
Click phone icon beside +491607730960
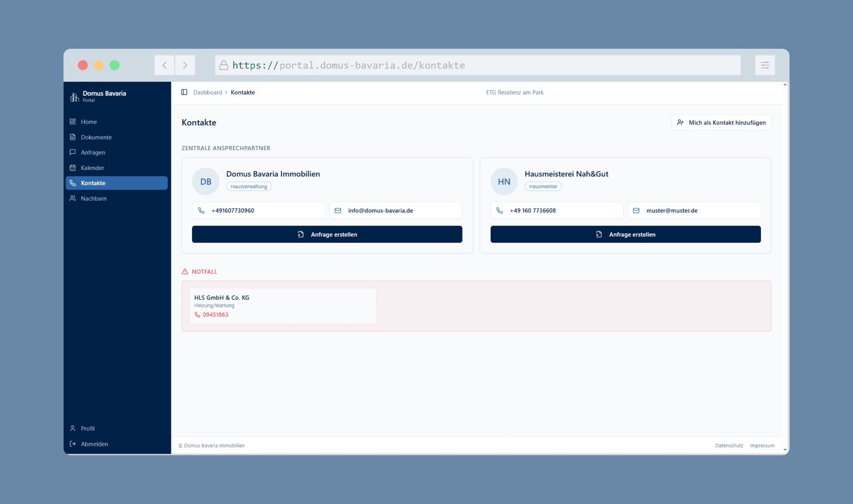pyautogui.click(x=201, y=211)
